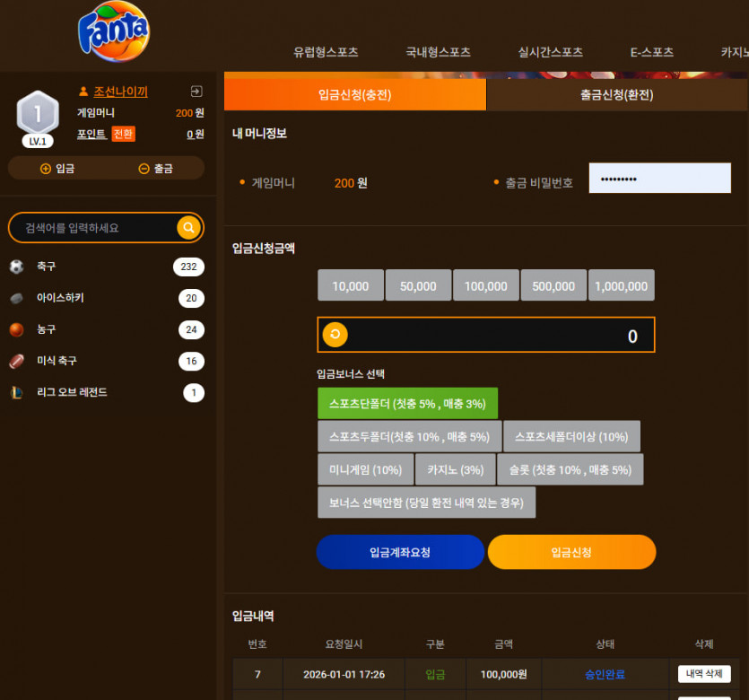This screenshot has height=700, width=749.
Task: Choose 카지노 (3%) bonus option
Action: coord(455,469)
